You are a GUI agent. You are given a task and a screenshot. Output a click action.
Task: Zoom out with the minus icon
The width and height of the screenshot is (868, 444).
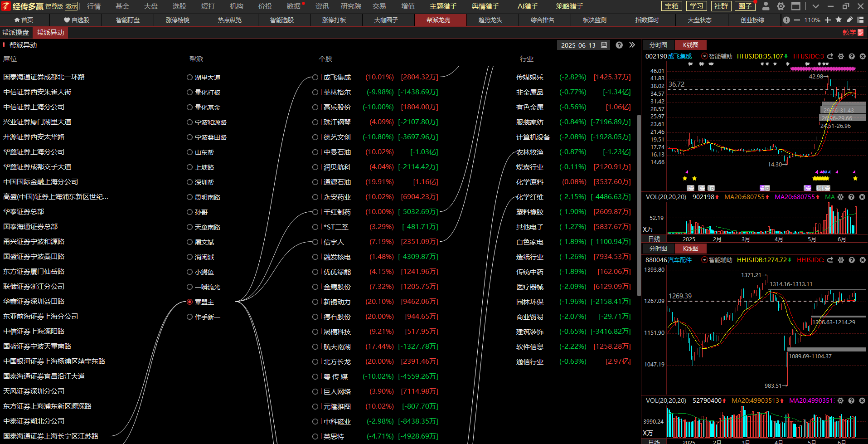click(797, 20)
